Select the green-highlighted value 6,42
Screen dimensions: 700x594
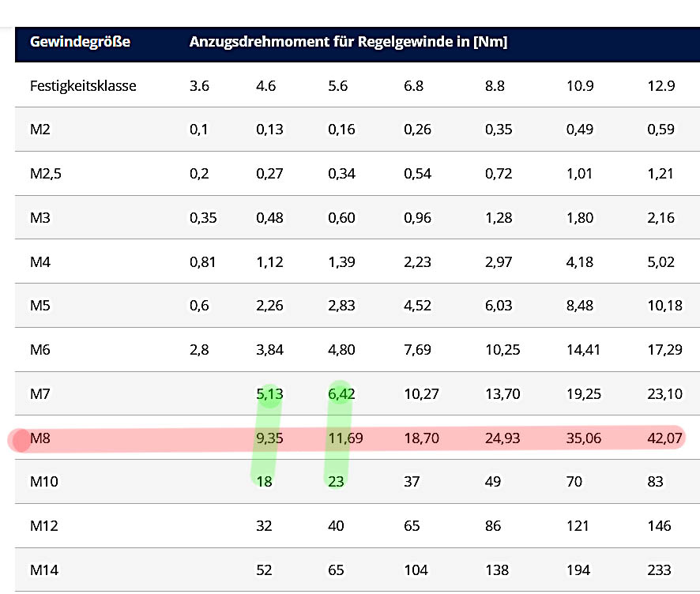[x=341, y=393]
